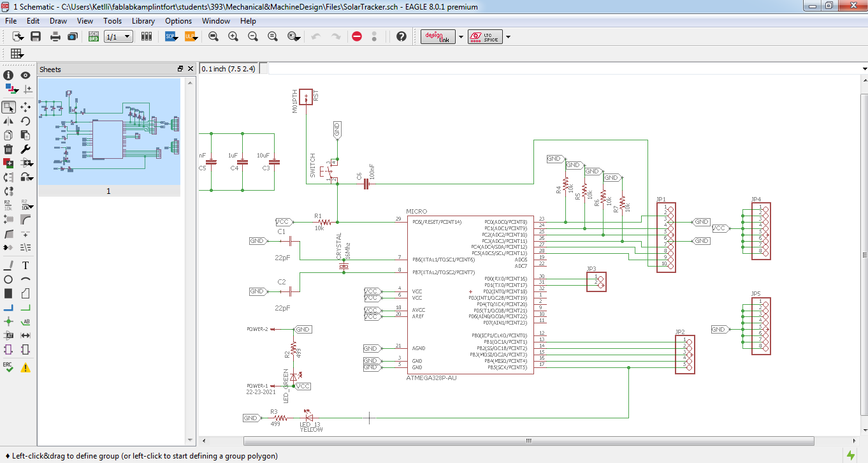The width and height of the screenshot is (868, 463).
Task: Close the Sheets panel
Action: point(189,69)
